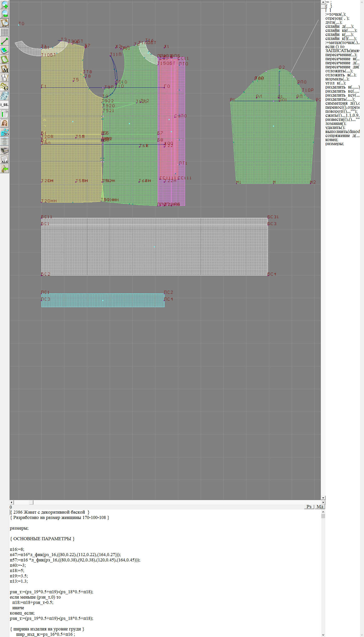
Task: Open the stacked books library icon
Action: 5,150
